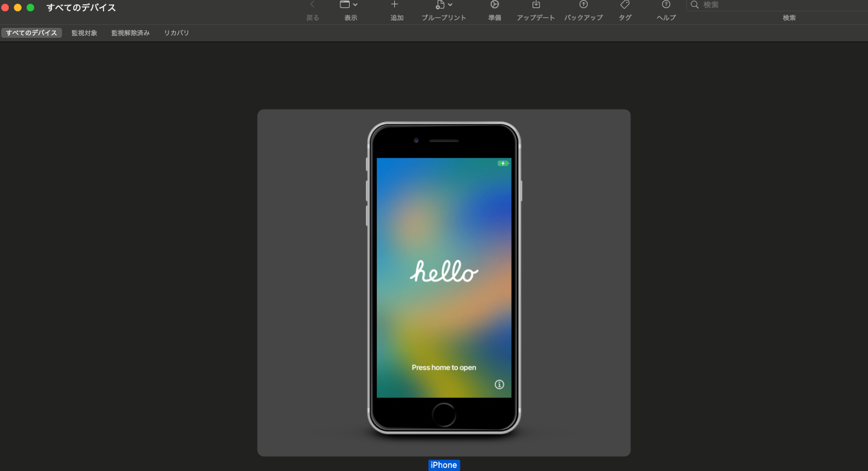Click the タグ tag icon
This screenshot has width=868, height=471.
tap(625, 4)
